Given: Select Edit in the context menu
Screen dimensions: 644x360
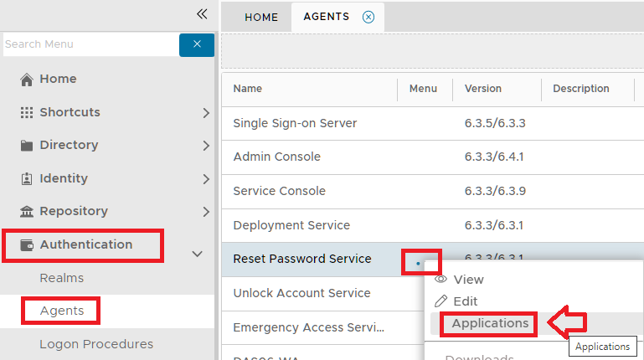Looking at the screenshot, I should pos(465,301).
